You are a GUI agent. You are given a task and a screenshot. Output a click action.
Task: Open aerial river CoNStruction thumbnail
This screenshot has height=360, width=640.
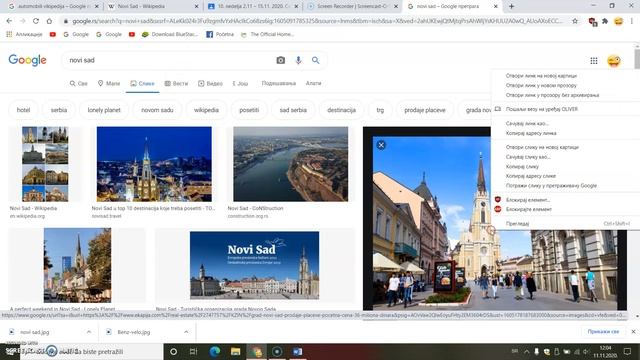point(291,164)
